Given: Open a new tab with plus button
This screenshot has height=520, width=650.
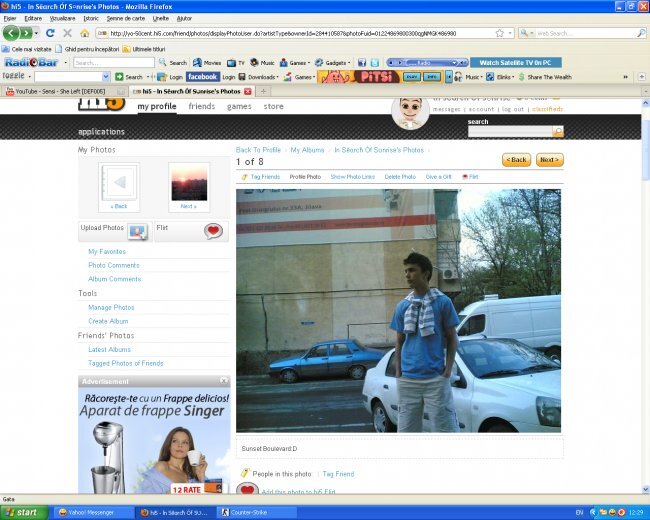Looking at the screenshot, I should [263, 91].
